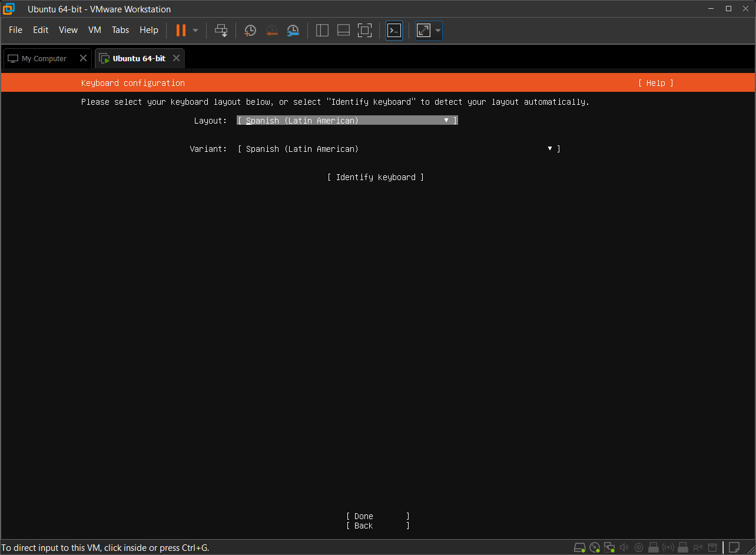Open the VM menu
756x555 pixels.
point(94,30)
